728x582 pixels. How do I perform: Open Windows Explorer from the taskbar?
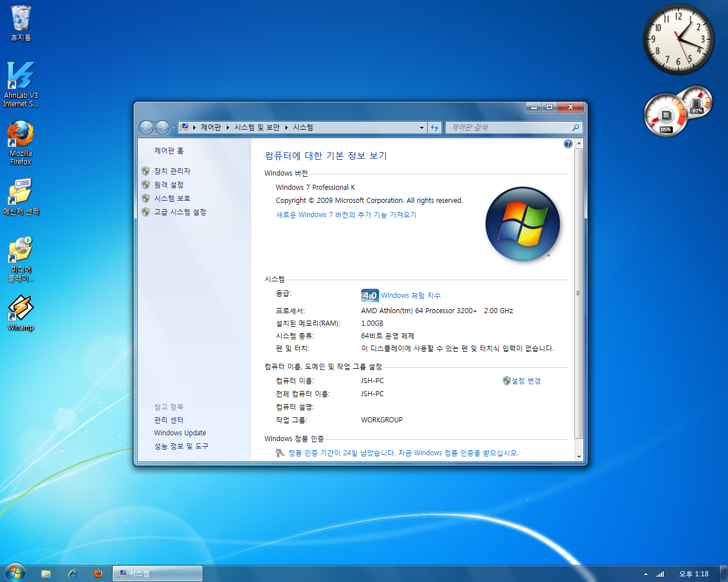point(46,573)
